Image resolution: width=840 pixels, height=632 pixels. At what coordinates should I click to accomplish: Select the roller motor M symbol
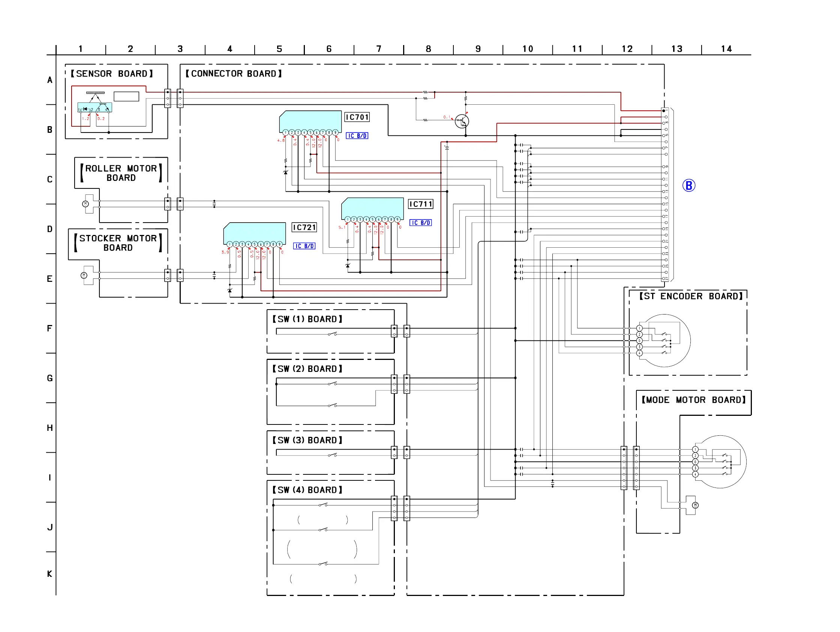point(85,204)
